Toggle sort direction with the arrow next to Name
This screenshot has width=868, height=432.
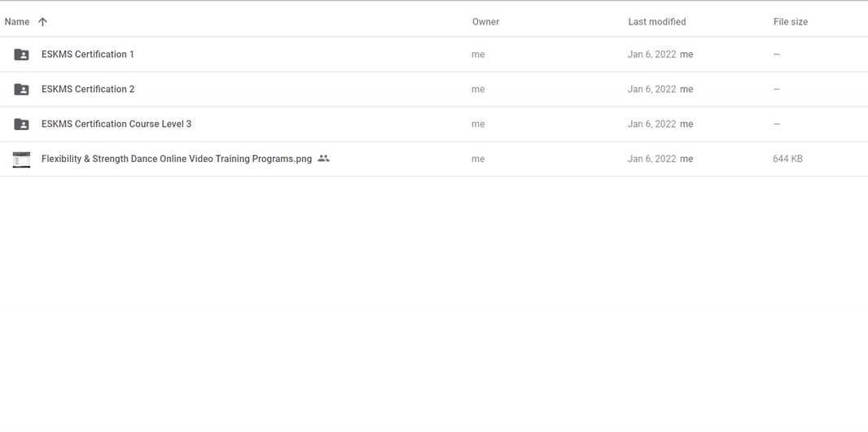[x=42, y=22]
